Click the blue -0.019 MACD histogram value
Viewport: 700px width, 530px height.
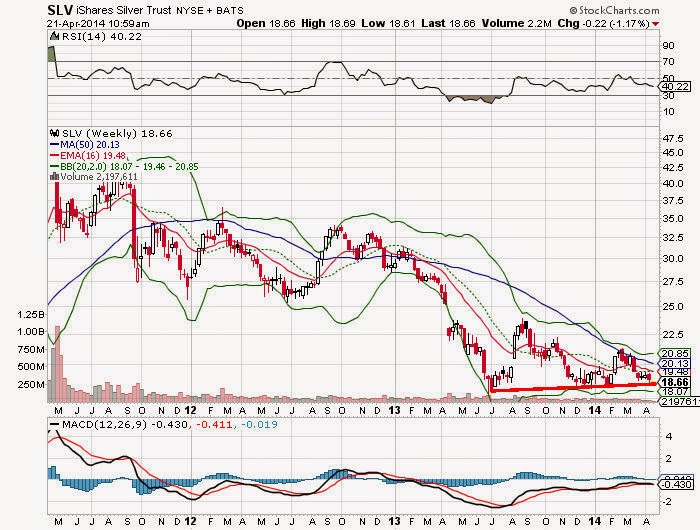(259, 424)
